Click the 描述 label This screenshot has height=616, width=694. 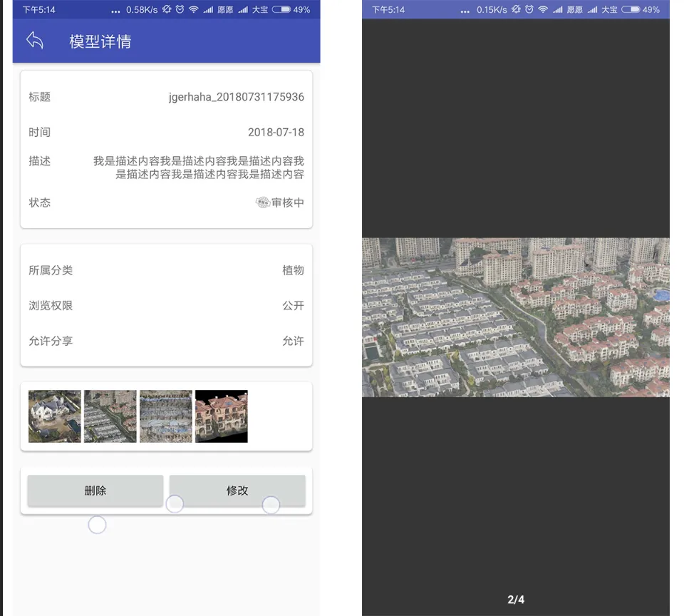point(40,161)
